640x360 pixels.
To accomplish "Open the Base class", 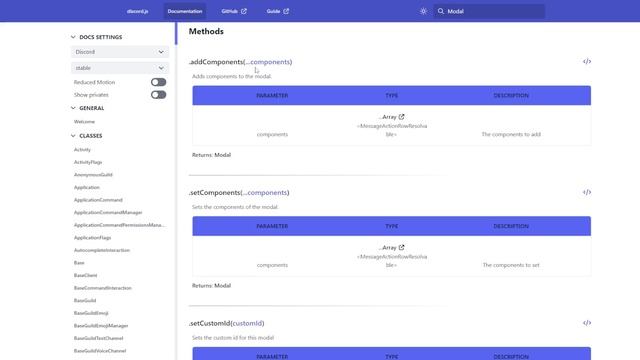I will [79, 263].
